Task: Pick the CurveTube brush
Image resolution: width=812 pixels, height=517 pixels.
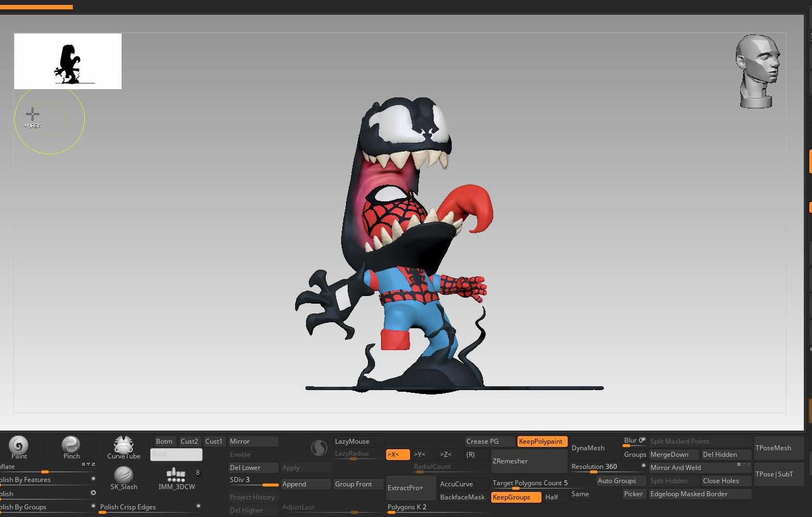Action: (x=124, y=445)
